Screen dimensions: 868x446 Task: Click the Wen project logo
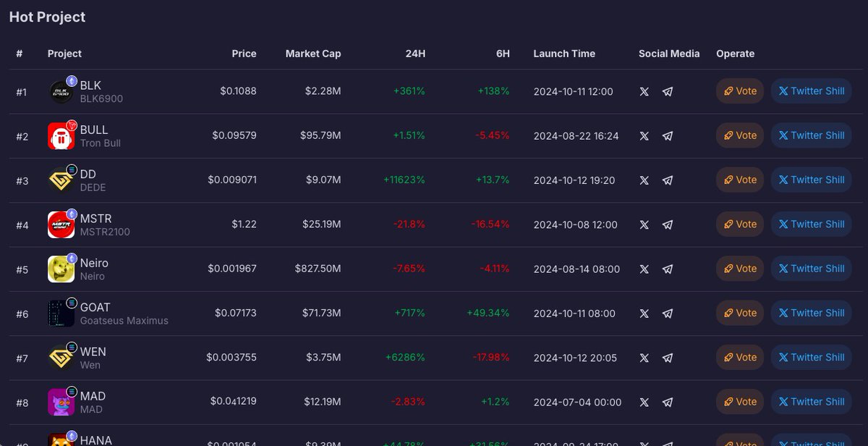61,358
